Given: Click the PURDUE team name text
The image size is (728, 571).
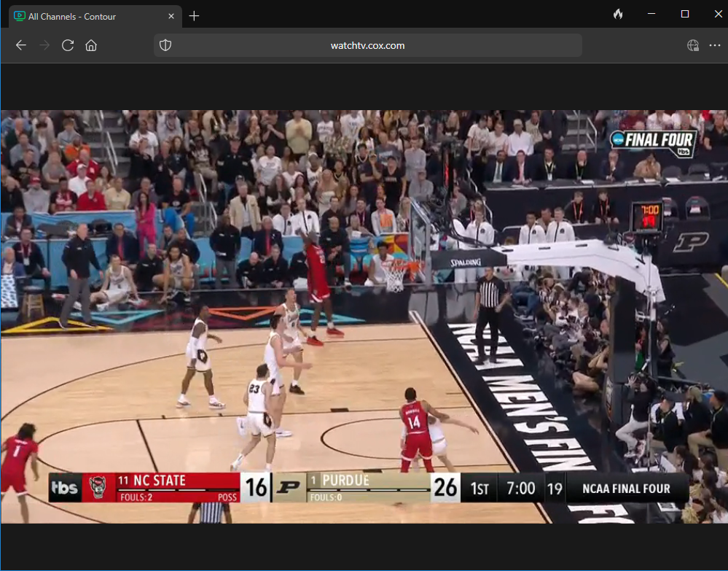Looking at the screenshot, I should pyautogui.click(x=345, y=481).
